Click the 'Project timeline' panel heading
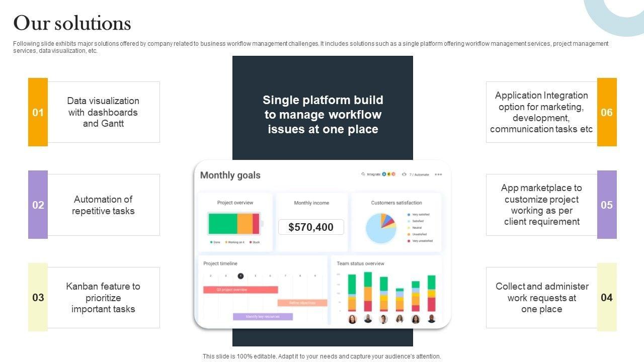The width and height of the screenshot is (644, 362). (220, 263)
